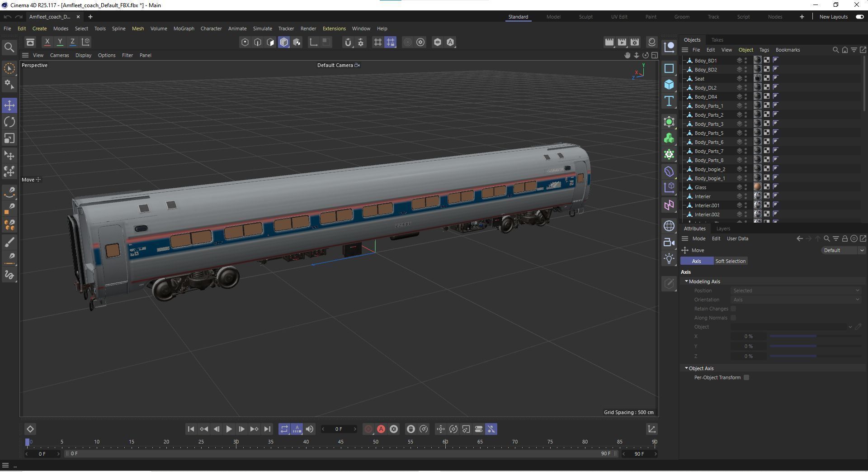Image resolution: width=868 pixels, height=472 pixels.
Task: Open the Mesh menu
Action: click(138, 29)
